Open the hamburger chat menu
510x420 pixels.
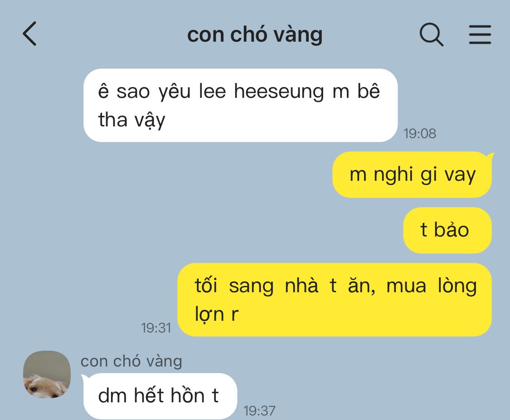[480, 34]
